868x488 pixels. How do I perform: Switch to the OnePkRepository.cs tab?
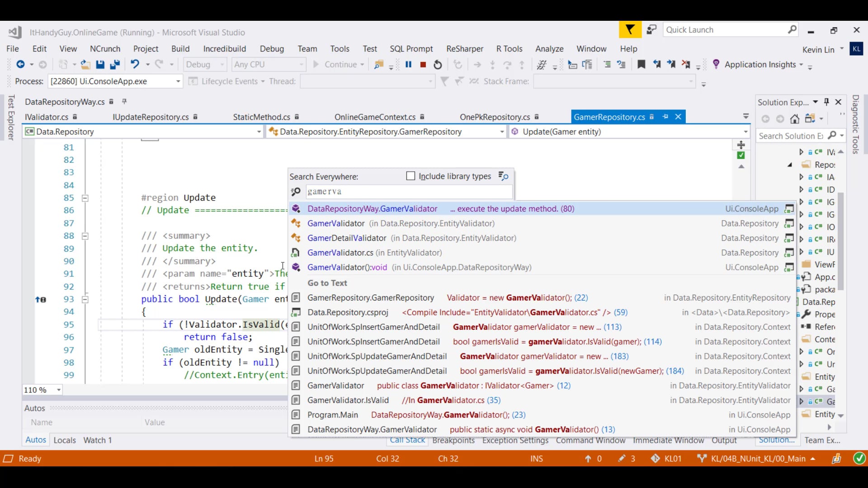(495, 117)
